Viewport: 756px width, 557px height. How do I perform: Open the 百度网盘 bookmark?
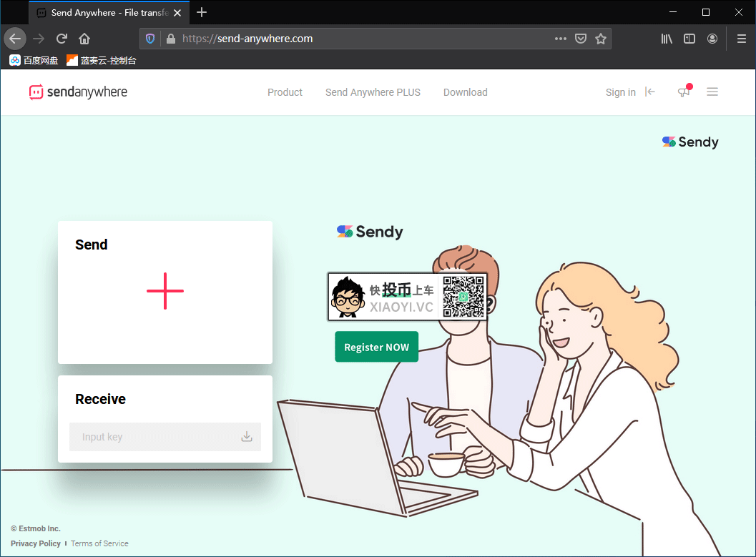[x=34, y=60]
